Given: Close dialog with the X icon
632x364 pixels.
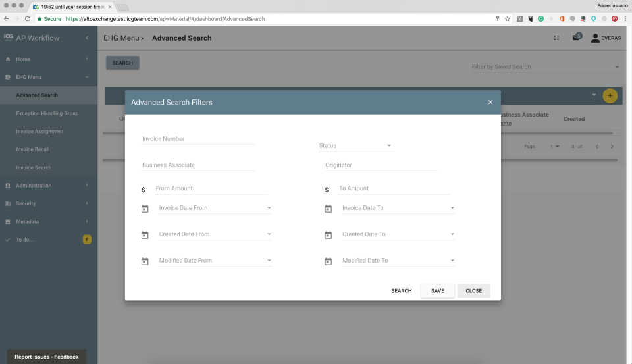Looking at the screenshot, I should (490, 103).
